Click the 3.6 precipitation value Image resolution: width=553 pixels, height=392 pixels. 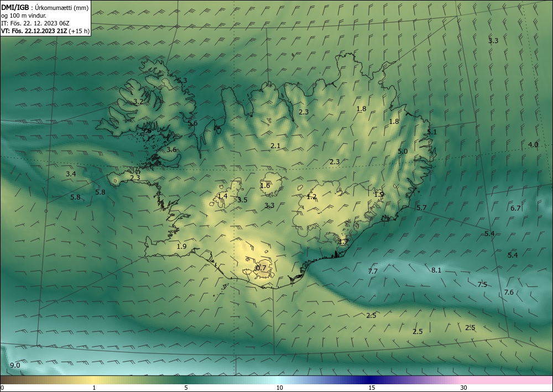(171, 149)
